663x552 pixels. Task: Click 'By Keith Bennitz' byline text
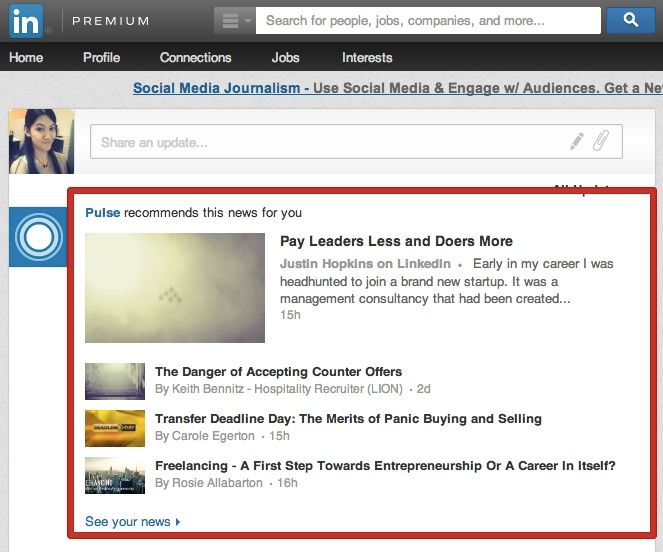pyautogui.click(x=279, y=389)
